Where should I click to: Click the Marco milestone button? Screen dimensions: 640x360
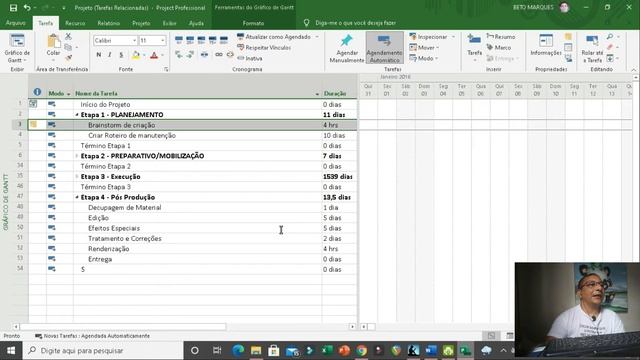click(x=499, y=47)
